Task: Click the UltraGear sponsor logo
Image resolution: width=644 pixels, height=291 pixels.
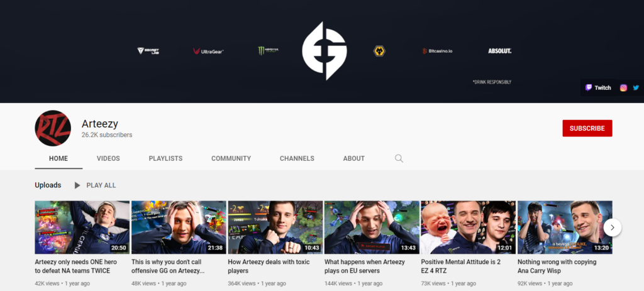Action: 208,52
